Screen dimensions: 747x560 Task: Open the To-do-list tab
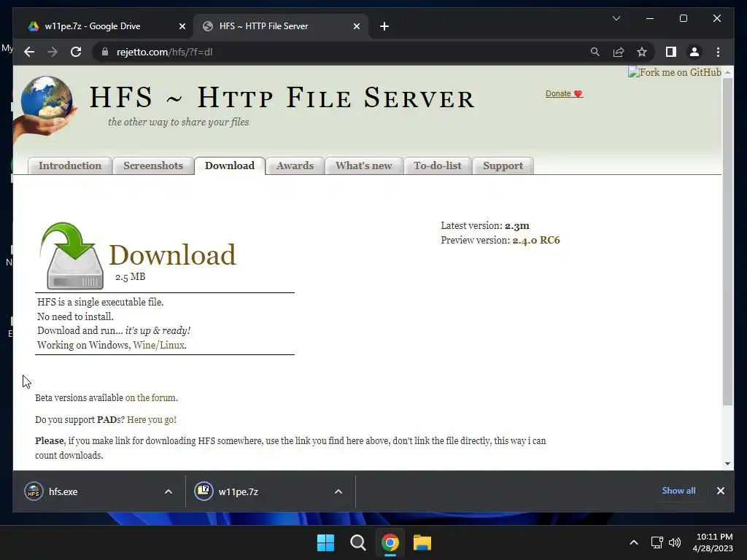pyautogui.click(x=438, y=166)
